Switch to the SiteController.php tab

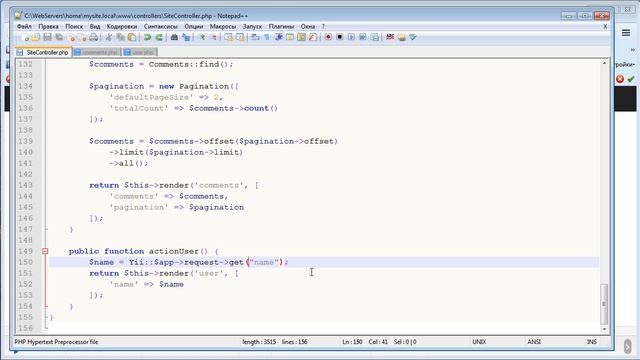43,52
